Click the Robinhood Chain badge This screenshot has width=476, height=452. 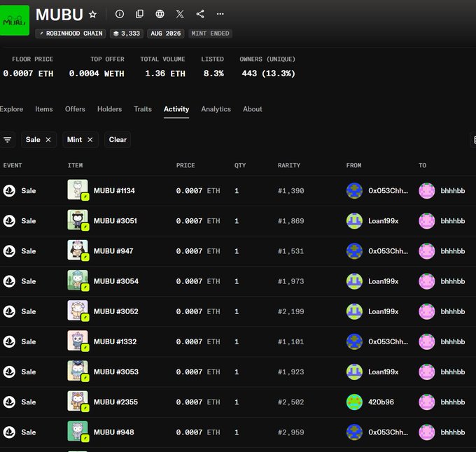coord(71,34)
